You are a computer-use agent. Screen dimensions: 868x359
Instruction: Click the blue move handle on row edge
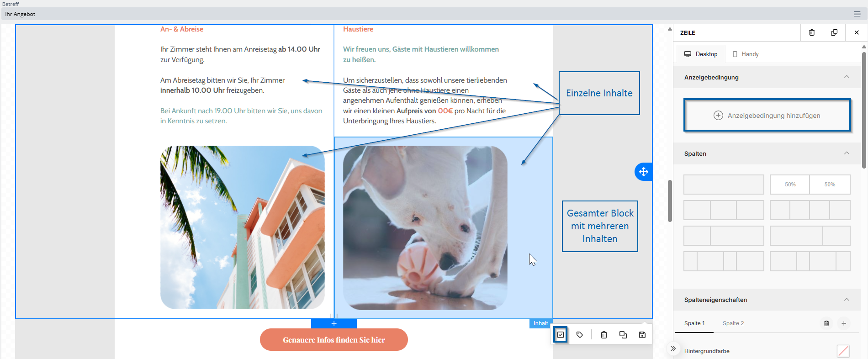pos(644,172)
